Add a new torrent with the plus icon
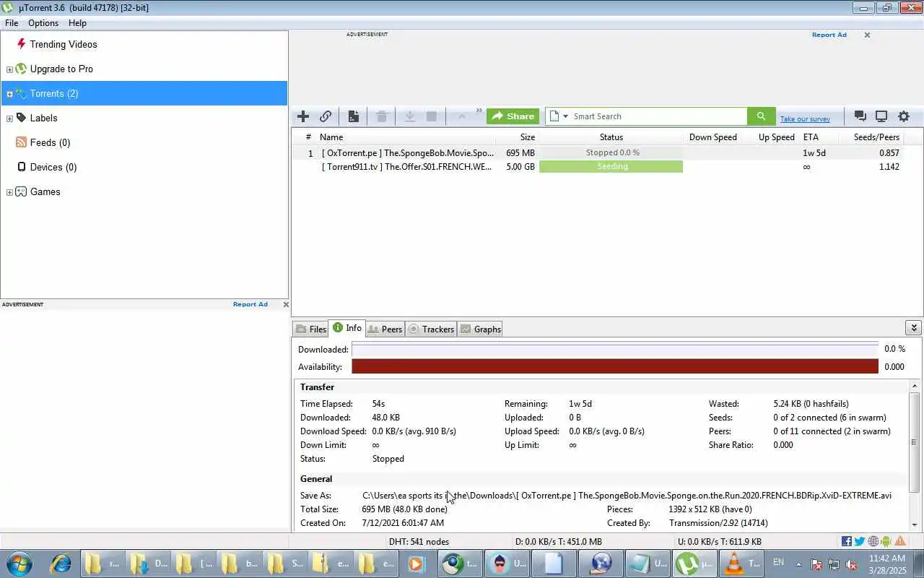 (303, 116)
